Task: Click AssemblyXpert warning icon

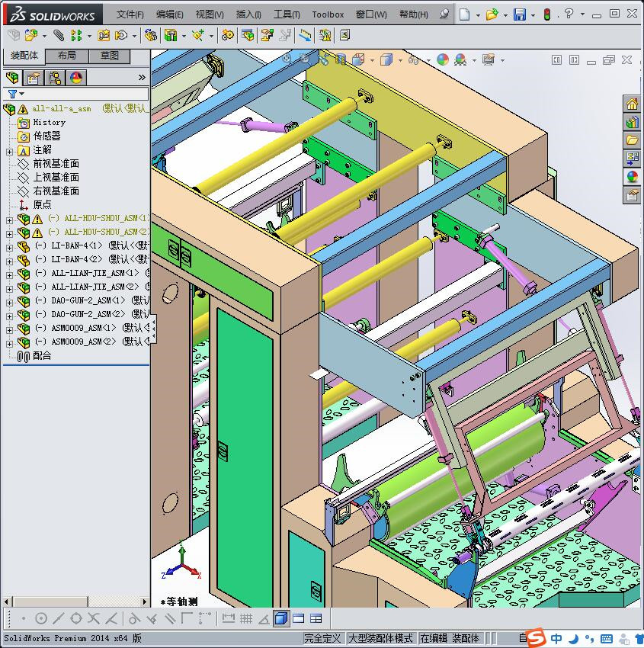Action: 325,36
